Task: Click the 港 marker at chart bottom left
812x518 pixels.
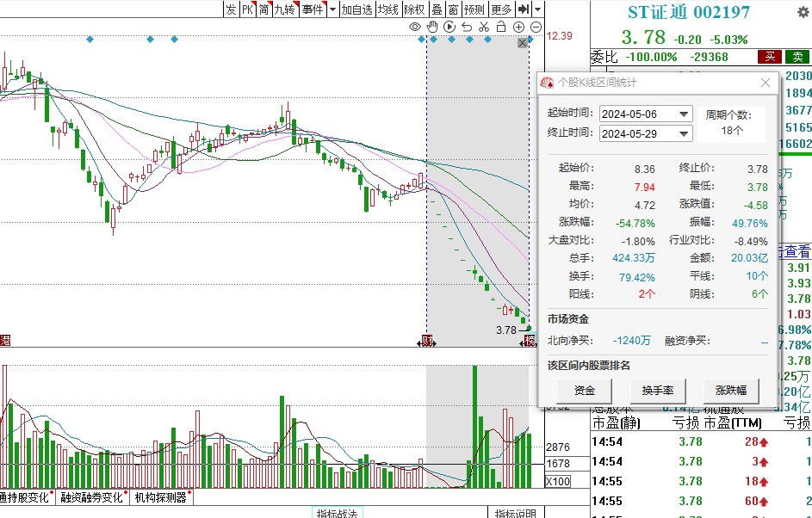Action: coord(5,341)
